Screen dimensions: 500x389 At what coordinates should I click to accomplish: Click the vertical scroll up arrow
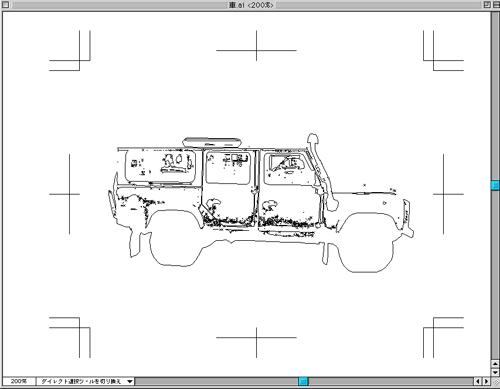pyautogui.click(x=495, y=364)
